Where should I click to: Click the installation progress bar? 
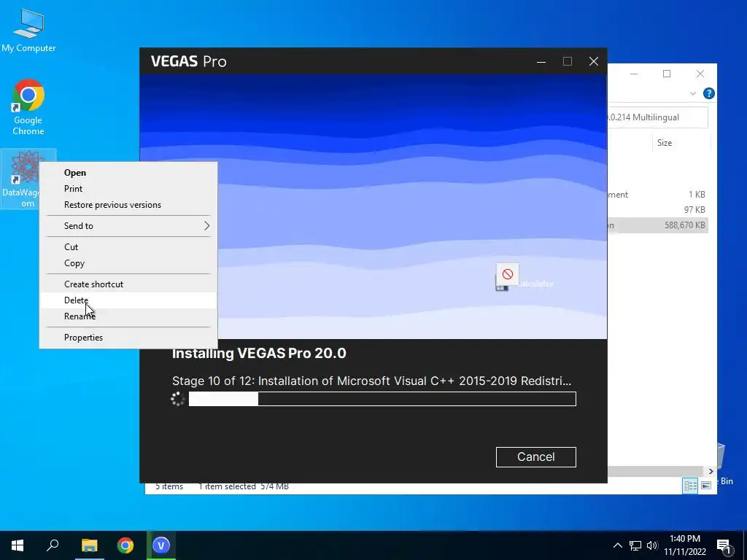[382, 399]
